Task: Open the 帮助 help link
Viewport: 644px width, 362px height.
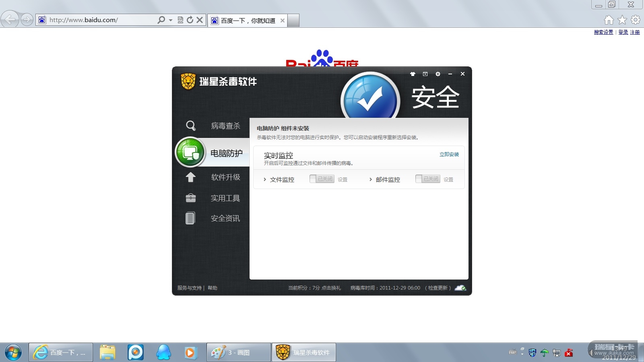Action: pyautogui.click(x=213, y=288)
